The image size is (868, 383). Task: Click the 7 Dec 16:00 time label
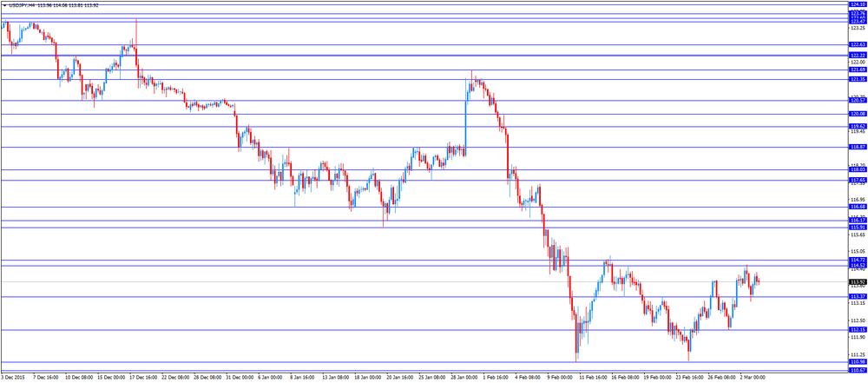click(x=45, y=378)
